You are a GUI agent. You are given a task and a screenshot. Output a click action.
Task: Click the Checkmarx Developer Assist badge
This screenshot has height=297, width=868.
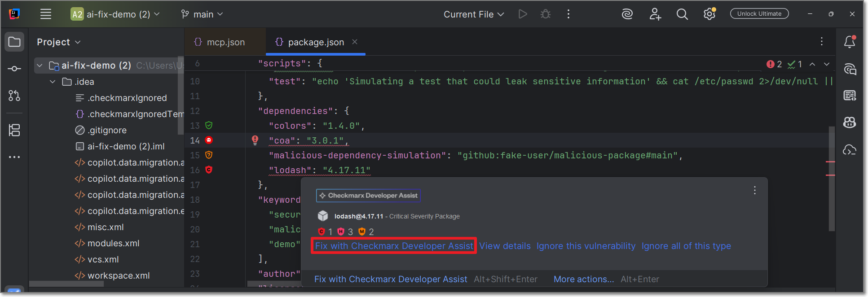[368, 196]
